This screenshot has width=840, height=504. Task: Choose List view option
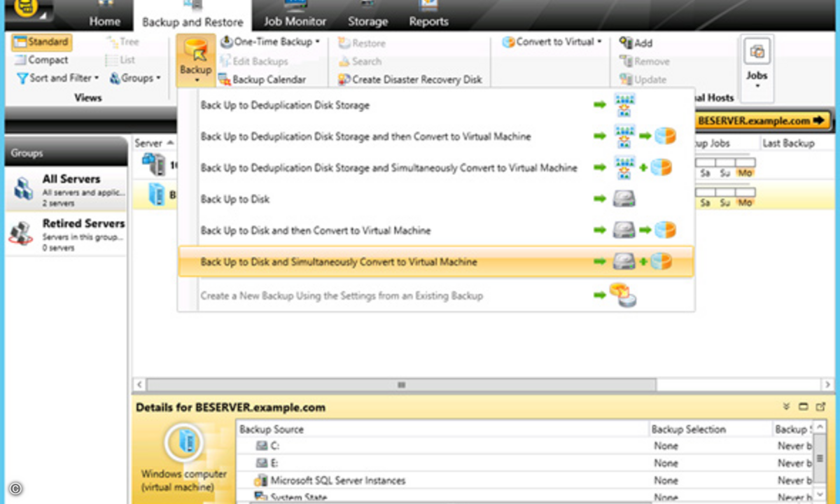tap(120, 60)
